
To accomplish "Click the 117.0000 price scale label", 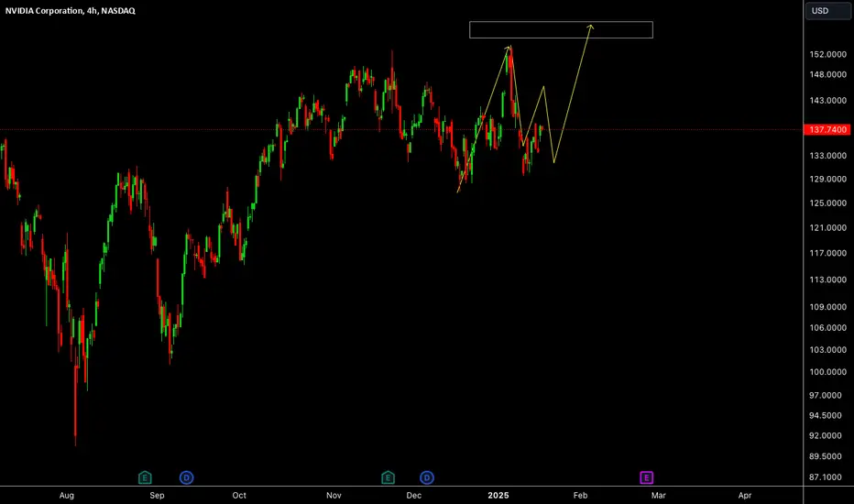I will (827, 253).
